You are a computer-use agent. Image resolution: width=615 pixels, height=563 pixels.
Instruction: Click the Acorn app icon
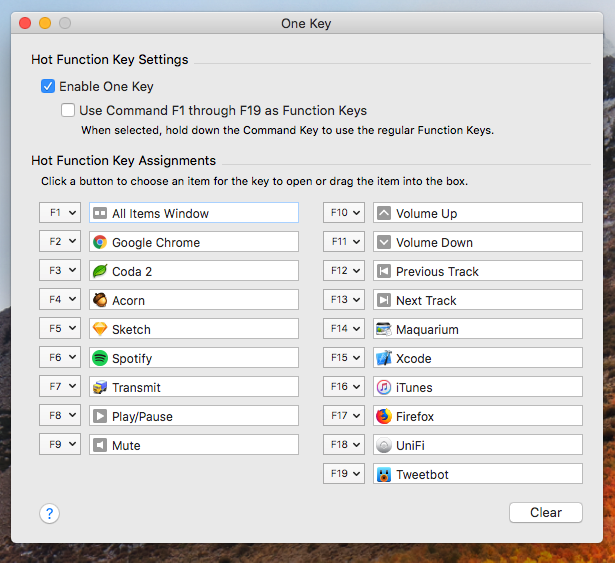click(x=100, y=300)
